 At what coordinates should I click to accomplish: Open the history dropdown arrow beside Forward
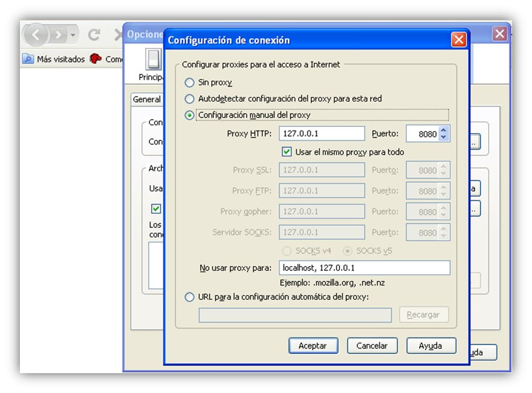coord(73,35)
